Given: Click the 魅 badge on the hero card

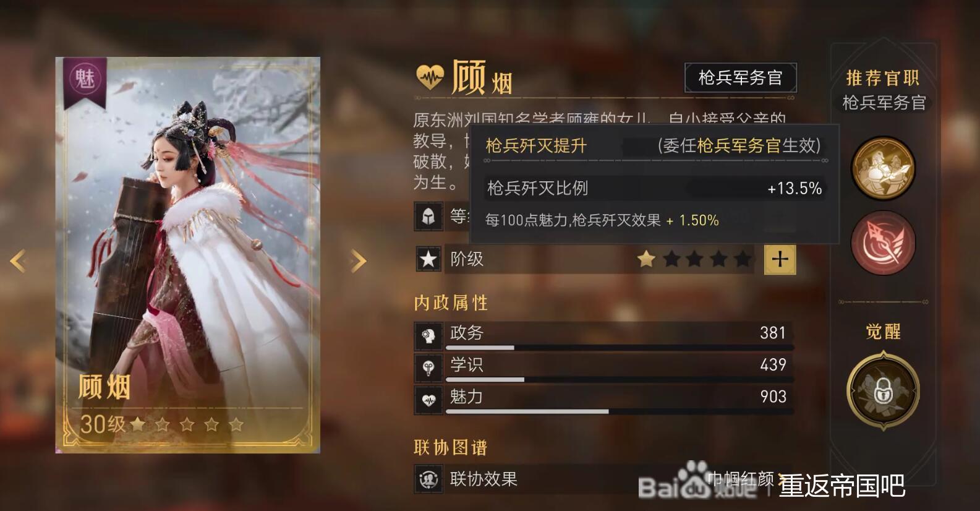Looking at the screenshot, I should pos(85,80).
